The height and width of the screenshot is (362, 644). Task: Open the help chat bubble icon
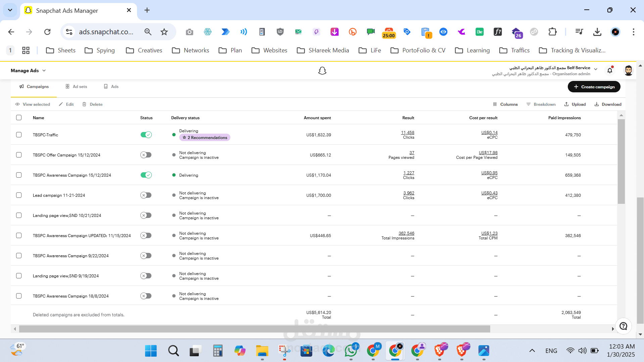pos(624,326)
